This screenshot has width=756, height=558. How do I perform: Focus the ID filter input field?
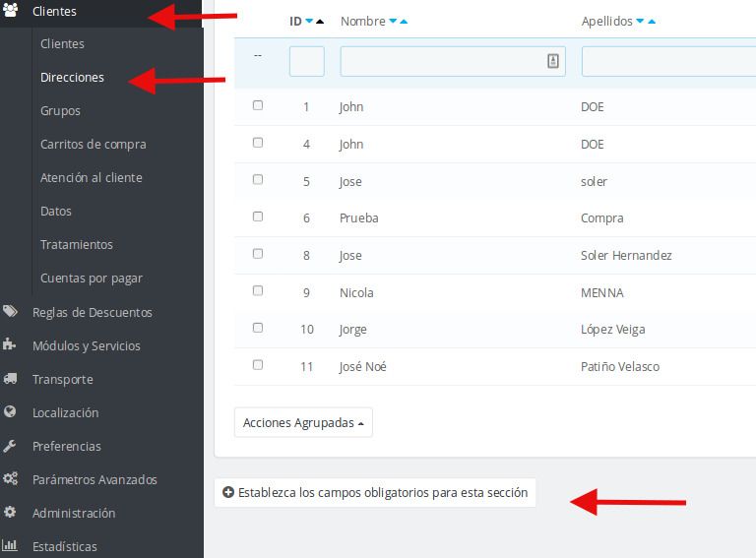click(x=307, y=61)
